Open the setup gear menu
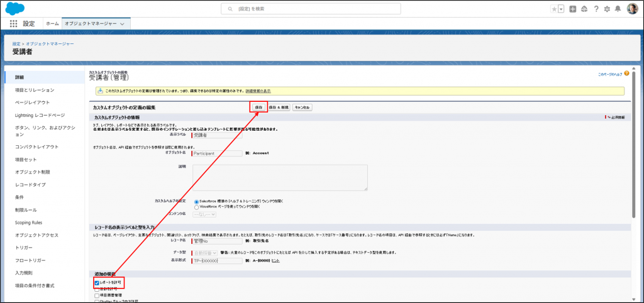 pyautogui.click(x=607, y=9)
